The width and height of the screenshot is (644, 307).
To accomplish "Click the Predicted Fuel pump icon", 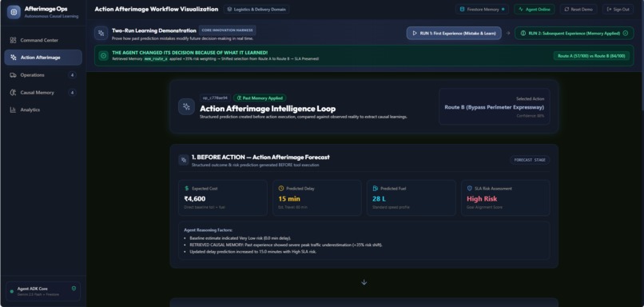I will click(376, 188).
